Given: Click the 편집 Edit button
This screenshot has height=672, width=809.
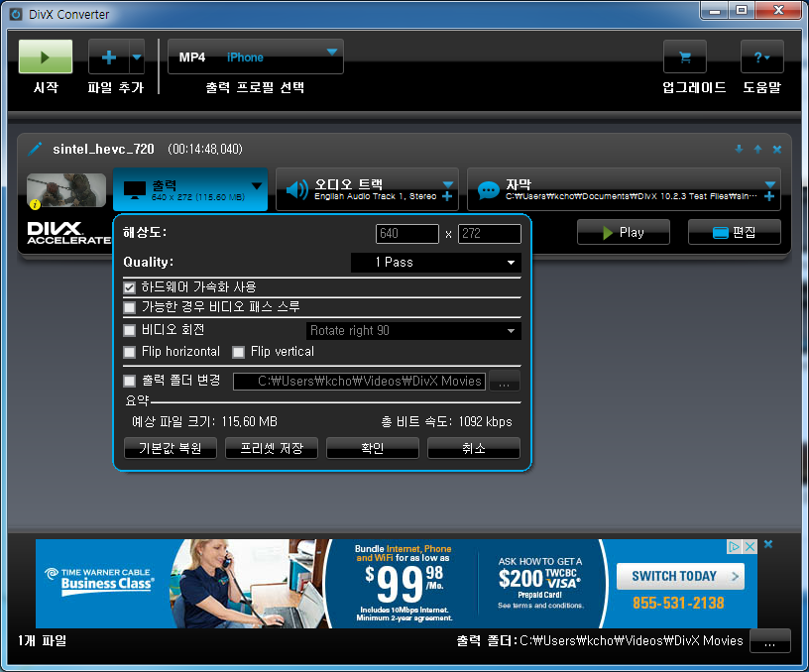Looking at the screenshot, I should pyautogui.click(x=735, y=232).
